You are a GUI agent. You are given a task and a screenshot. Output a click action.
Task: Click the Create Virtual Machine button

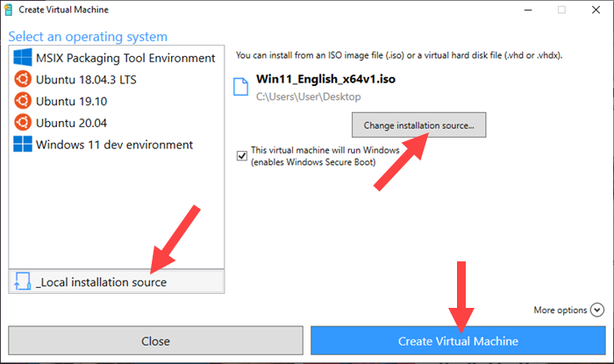point(458,341)
